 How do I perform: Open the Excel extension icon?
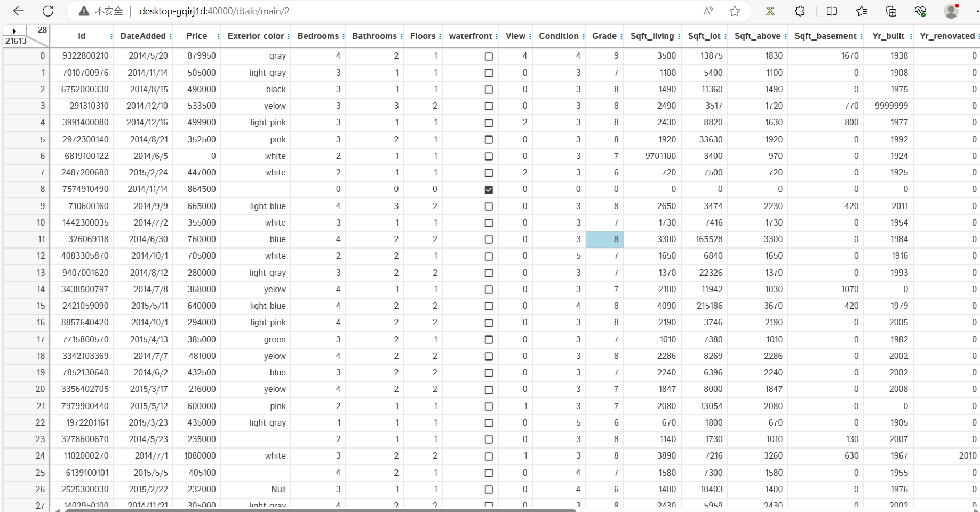770,11
